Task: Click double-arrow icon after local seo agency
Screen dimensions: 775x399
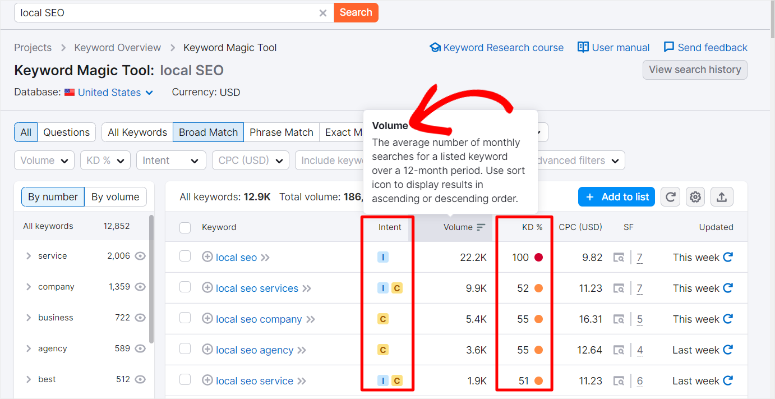Action: pyautogui.click(x=302, y=350)
